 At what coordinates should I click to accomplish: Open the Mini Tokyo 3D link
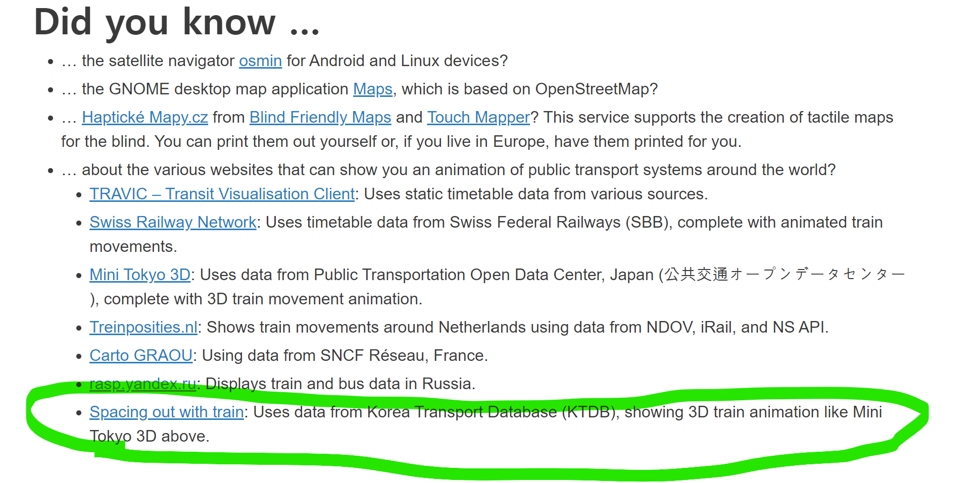pyautogui.click(x=140, y=275)
